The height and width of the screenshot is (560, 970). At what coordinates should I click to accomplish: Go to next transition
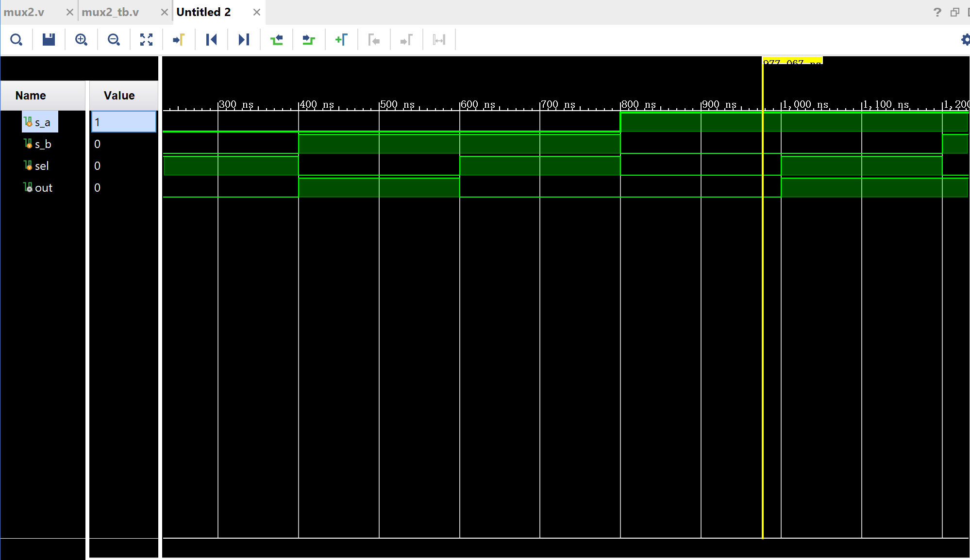tap(309, 40)
